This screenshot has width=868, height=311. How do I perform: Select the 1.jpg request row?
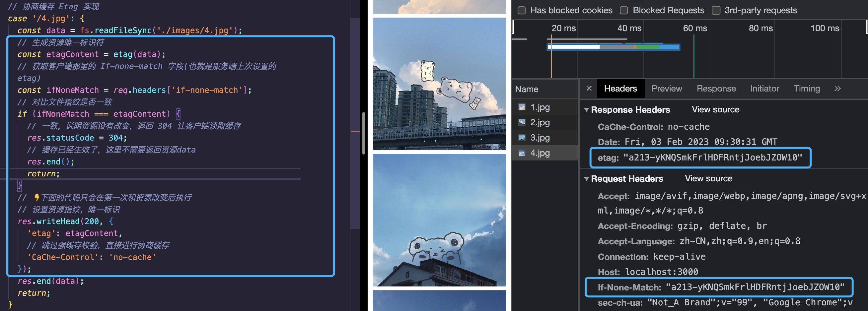click(x=545, y=107)
